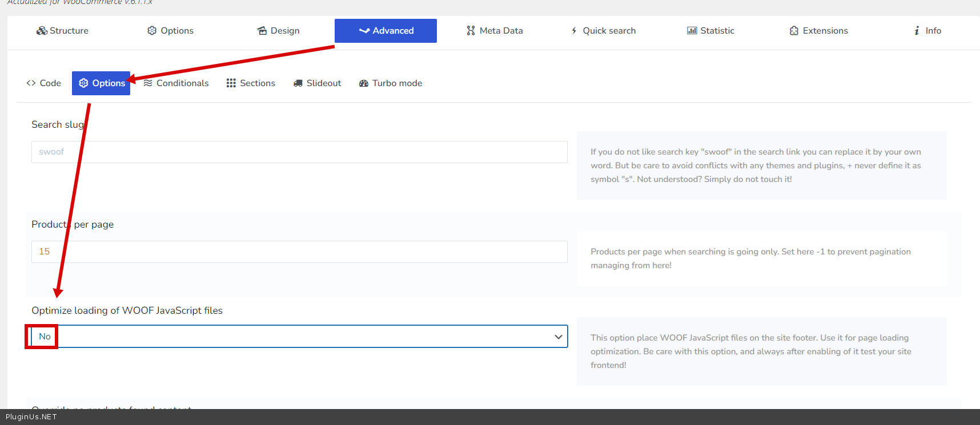Open the Code sub-tab
Image resolution: width=980 pixels, height=425 pixels.
click(44, 83)
